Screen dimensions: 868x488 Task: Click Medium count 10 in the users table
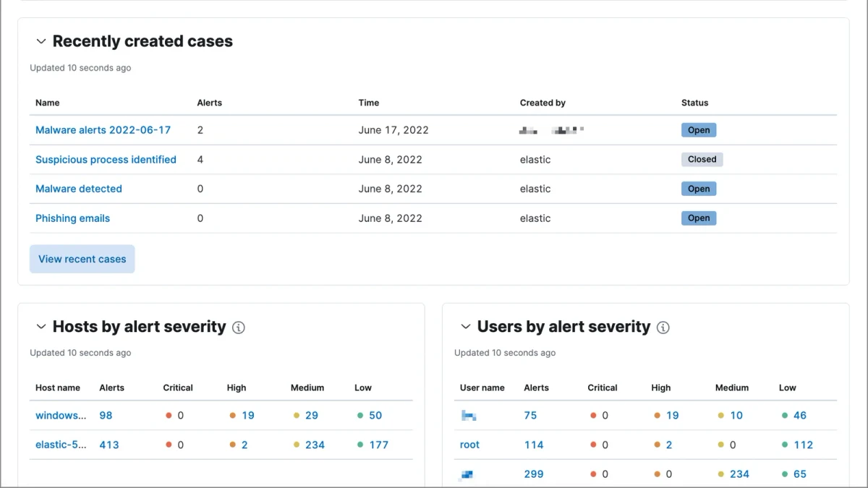pyautogui.click(x=736, y=416)
